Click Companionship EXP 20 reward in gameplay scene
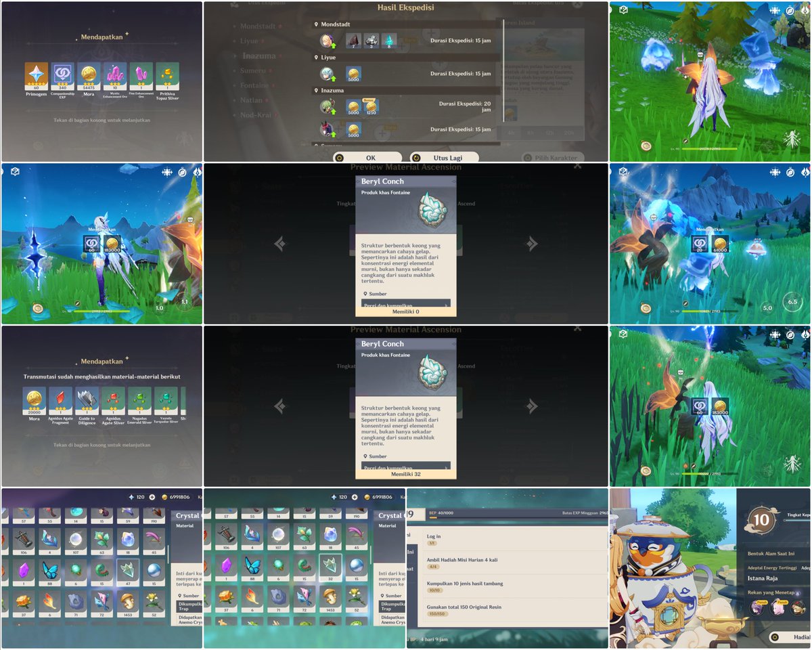The height and width of the screenshot is (650, 812). pyautogui.click(x=700, y=245)
